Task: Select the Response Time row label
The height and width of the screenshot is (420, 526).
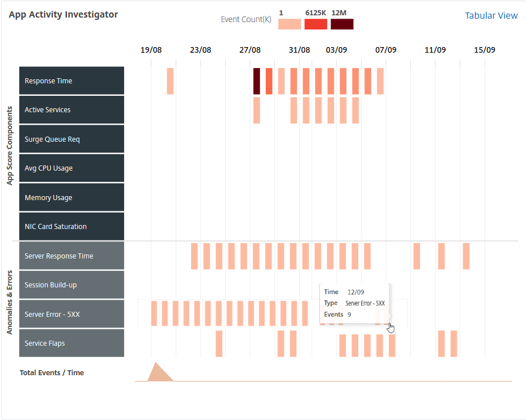Action: [x=72, y=80]
